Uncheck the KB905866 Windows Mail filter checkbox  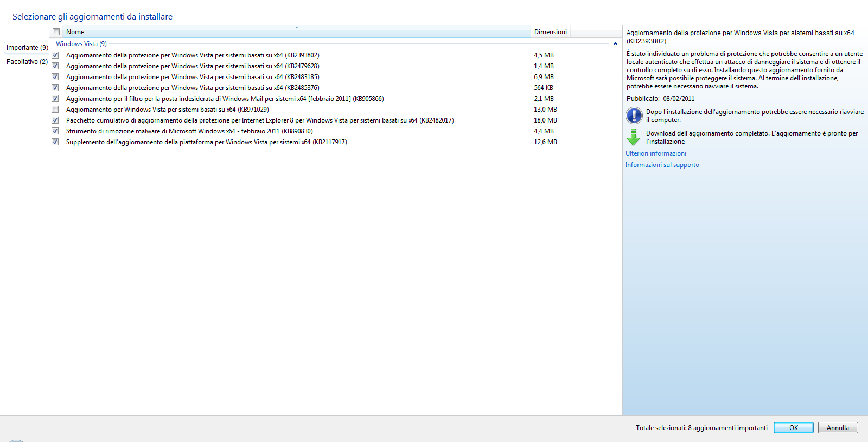coord(55,99)
